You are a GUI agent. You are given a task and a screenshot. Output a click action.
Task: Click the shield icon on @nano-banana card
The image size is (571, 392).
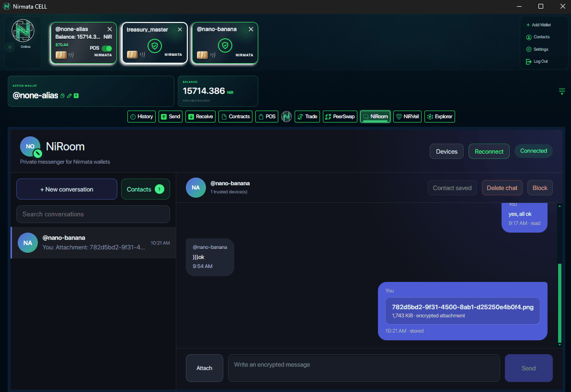coord(225,45)
